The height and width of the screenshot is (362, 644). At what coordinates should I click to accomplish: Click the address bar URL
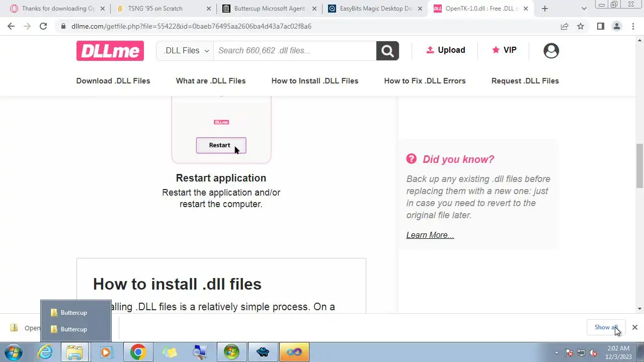point(191,26)
